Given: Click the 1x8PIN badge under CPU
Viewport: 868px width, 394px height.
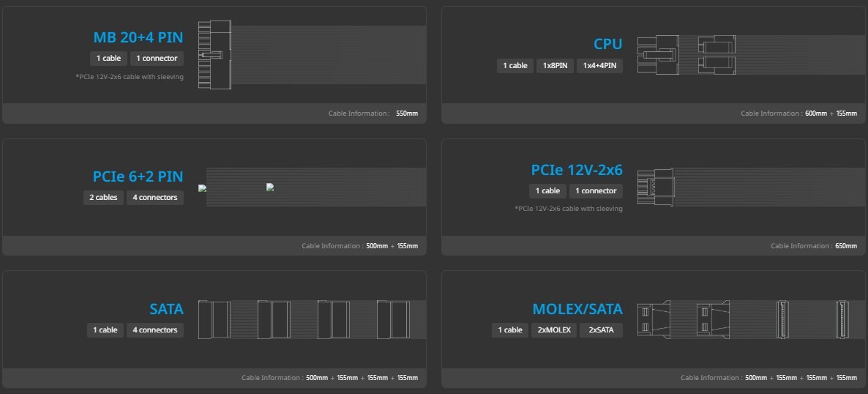Looking at the screenshot, I should pyautogui.click(x=555, y=65).
